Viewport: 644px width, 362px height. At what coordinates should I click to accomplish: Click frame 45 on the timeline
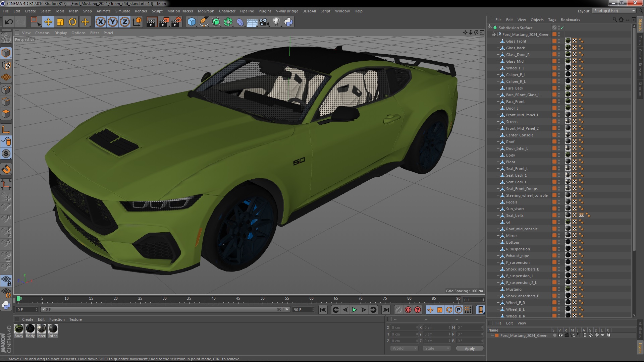(x=238, y=299)
